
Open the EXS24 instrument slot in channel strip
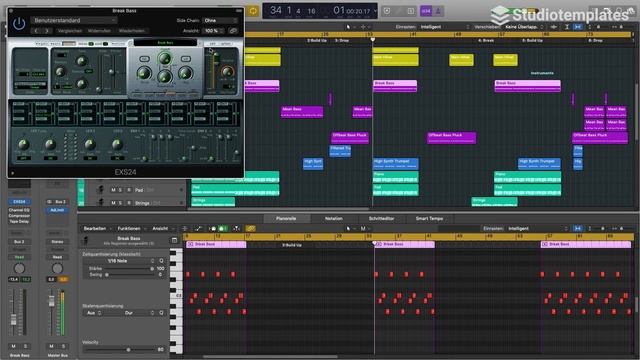point(19,202)
